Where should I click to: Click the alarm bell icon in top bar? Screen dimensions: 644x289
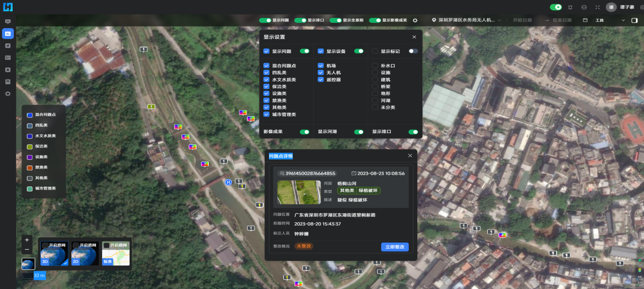(570, 7)
